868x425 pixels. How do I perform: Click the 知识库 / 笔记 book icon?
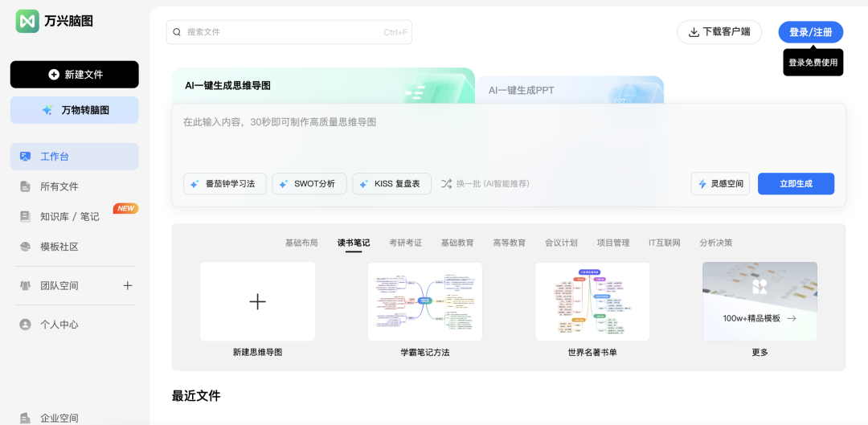click(x=25, y=216)
